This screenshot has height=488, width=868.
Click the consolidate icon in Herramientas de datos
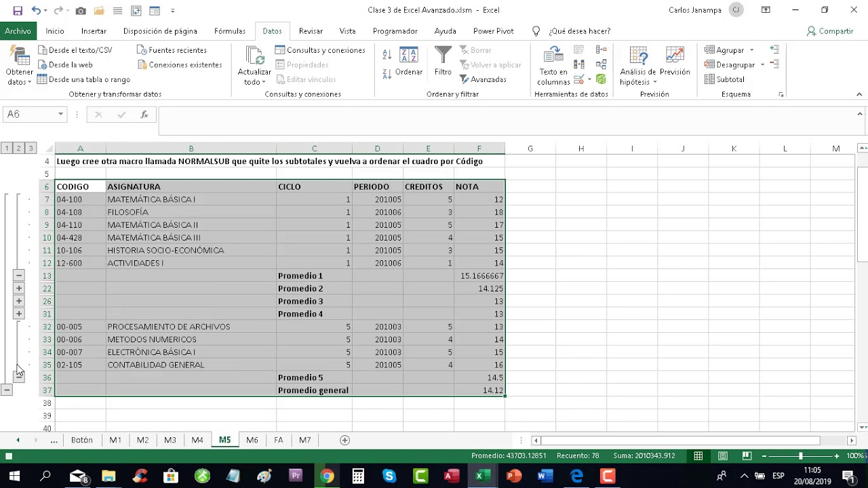(601, 49)
